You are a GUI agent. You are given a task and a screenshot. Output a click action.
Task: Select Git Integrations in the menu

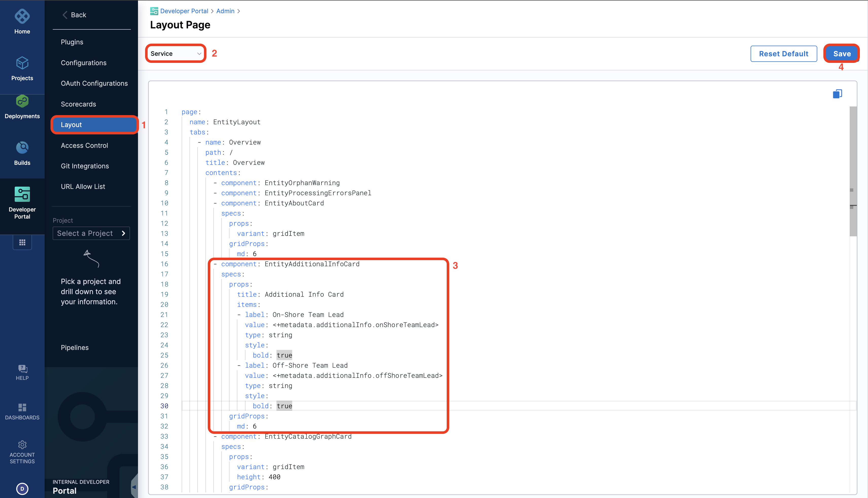coord(85,166)
